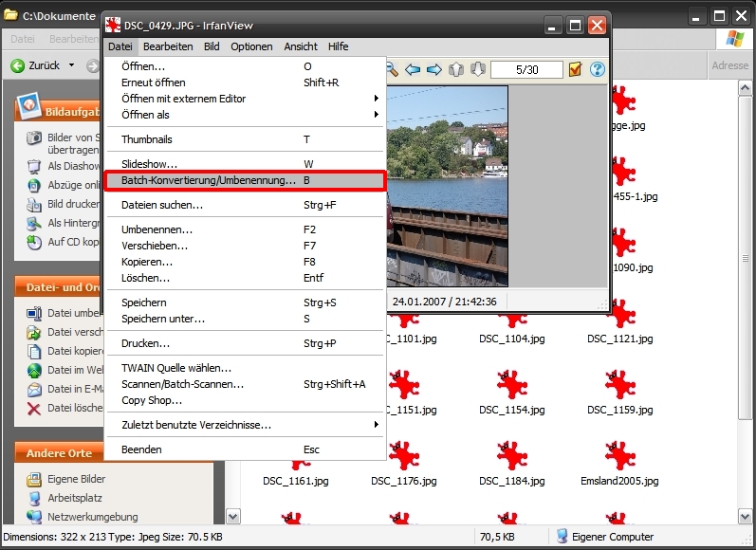Choose Löschen... menu entry
Screen dimensions: 756x550
pyautogui.click(x=246, y=278)
